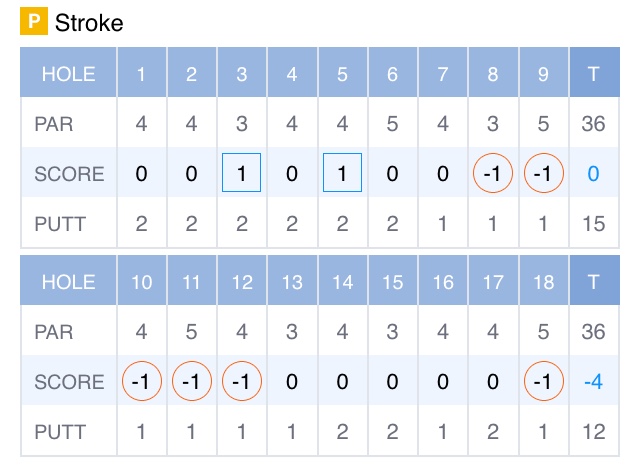
Task: Select the boxed bogey score on hole 3
Action: [x=241, y=174]
